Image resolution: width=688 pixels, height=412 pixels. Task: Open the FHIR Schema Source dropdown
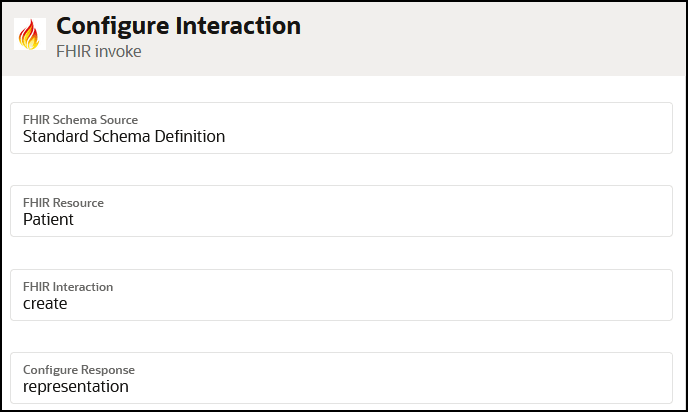pos(340,128)
